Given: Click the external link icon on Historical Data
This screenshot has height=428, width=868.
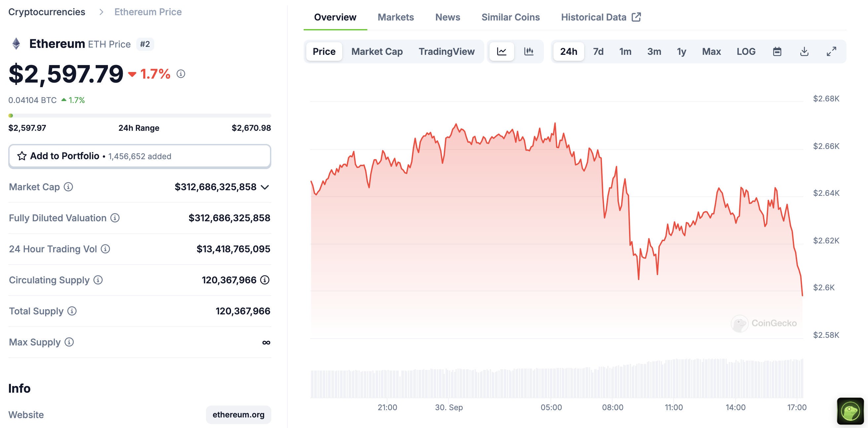Looking at the screenshot, I should point(636,17).
